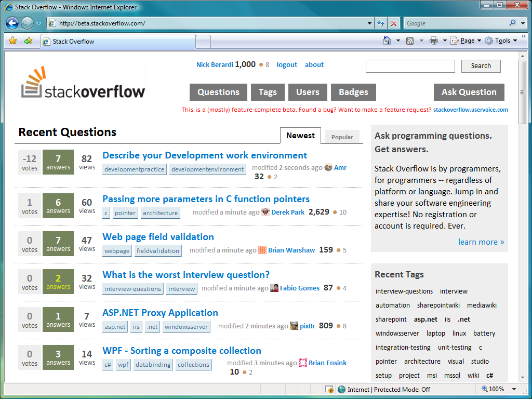This screenshot has width=532, height=399.
Task: Select the Newest tab
Action: pos(300,135)
